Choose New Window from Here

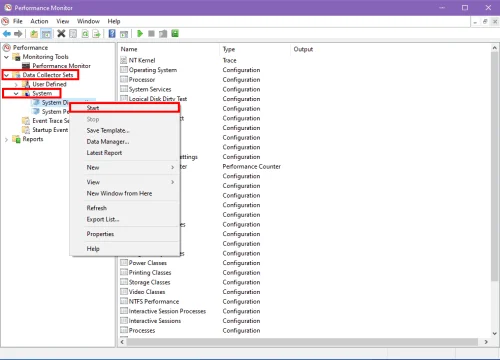point(125,193)
